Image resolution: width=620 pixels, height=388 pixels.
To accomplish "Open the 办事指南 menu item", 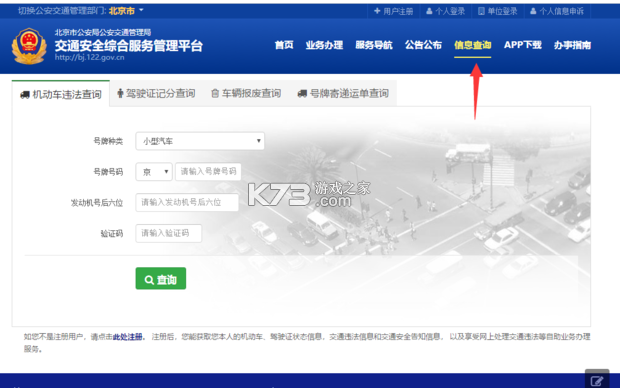I will (x=572, y=45).
